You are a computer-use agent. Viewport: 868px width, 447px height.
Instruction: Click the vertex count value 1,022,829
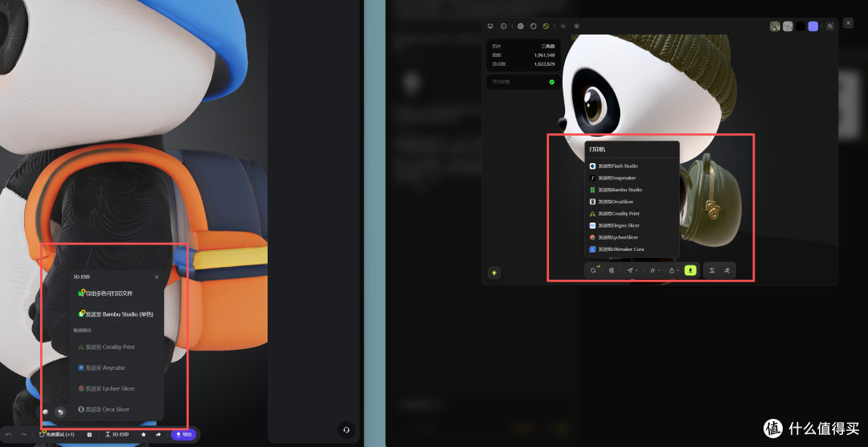pos(545,64)
